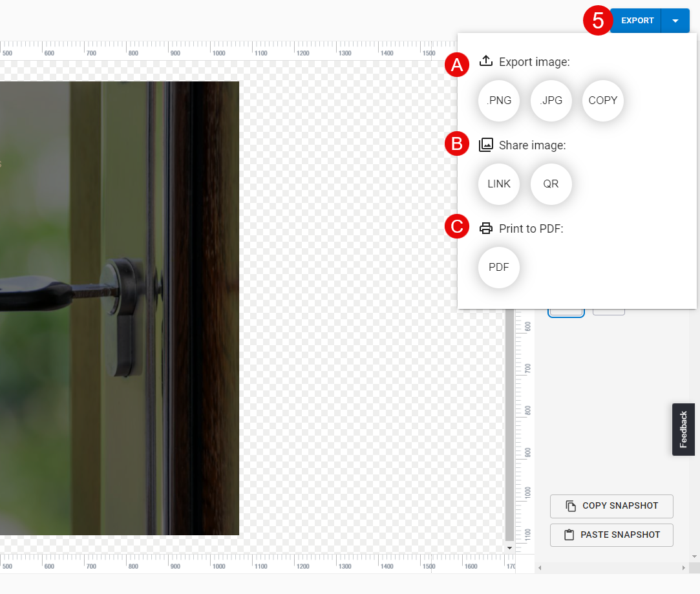This screenshot has width=700, height=594.
Task: Click canvas vertical scrollbar down arrow
Action: 509,548
